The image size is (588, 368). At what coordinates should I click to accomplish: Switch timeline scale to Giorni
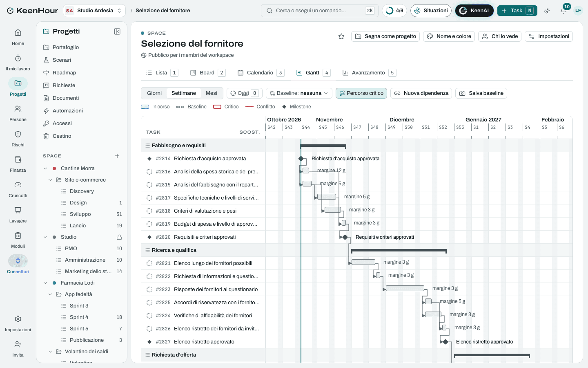coord(154,93)
